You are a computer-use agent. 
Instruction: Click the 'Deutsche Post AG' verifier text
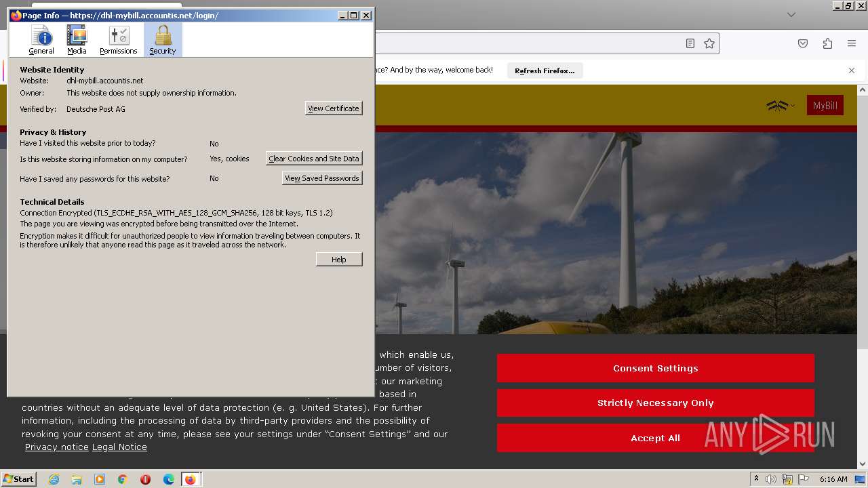pos(96,109)
